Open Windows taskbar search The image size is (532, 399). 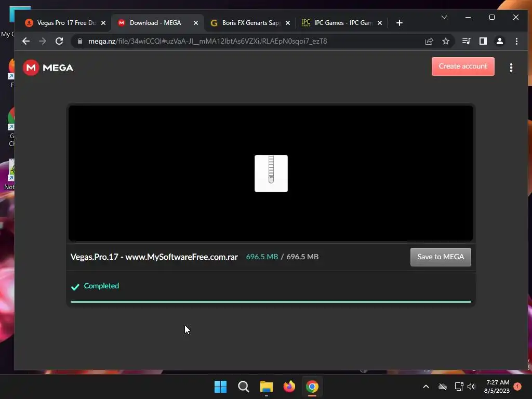(x=243, y=387)
